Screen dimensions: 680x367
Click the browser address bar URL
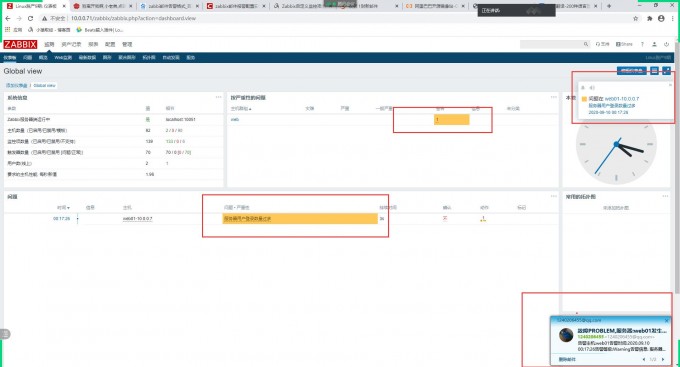coord(134,18)
